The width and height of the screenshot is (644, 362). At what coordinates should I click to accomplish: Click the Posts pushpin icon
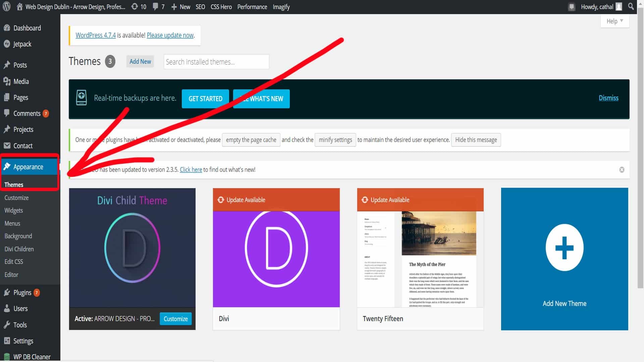pyautogui.click(x=7, y=65)
